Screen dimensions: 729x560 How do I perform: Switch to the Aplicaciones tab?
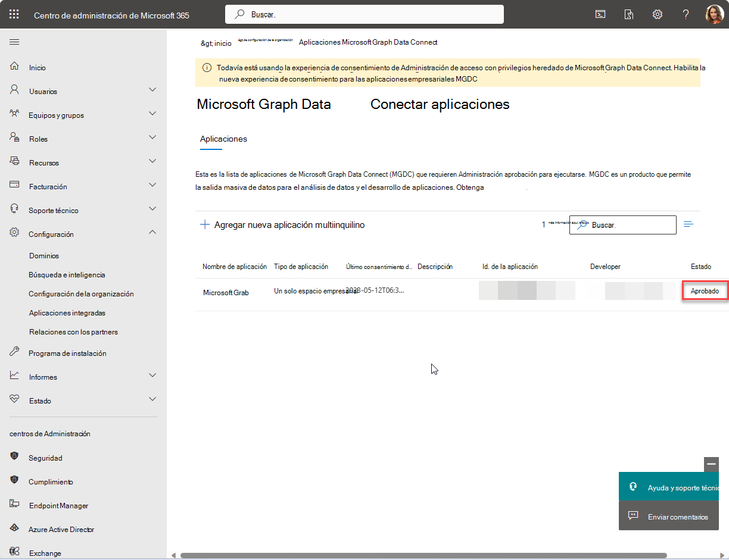(x=223, y=139)
